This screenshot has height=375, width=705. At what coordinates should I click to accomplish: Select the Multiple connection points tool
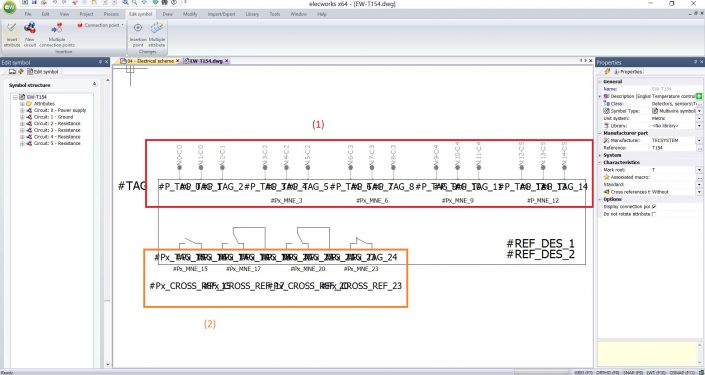click(57, 34)
